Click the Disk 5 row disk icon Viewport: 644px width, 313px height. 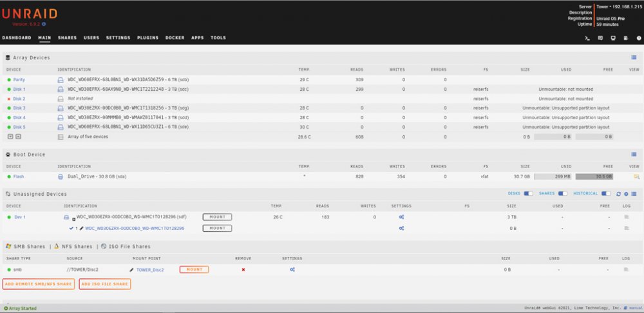(x=61, y=127)
